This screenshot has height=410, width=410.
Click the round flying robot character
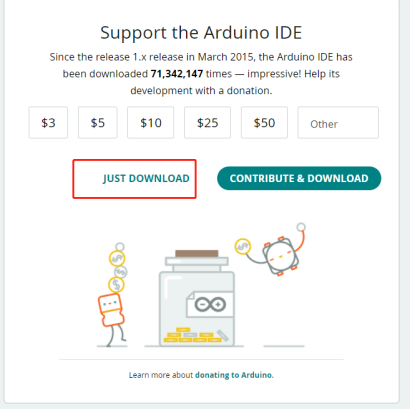(280, 256)
